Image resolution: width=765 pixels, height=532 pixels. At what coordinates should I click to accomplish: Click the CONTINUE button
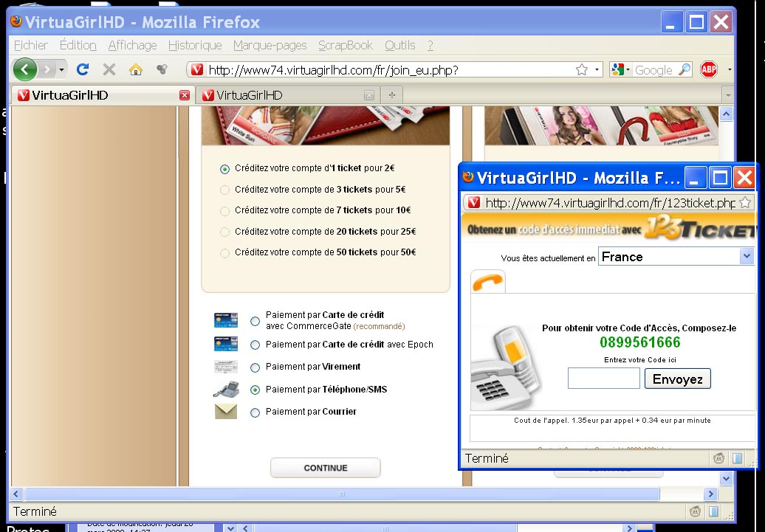coord(326,468)
